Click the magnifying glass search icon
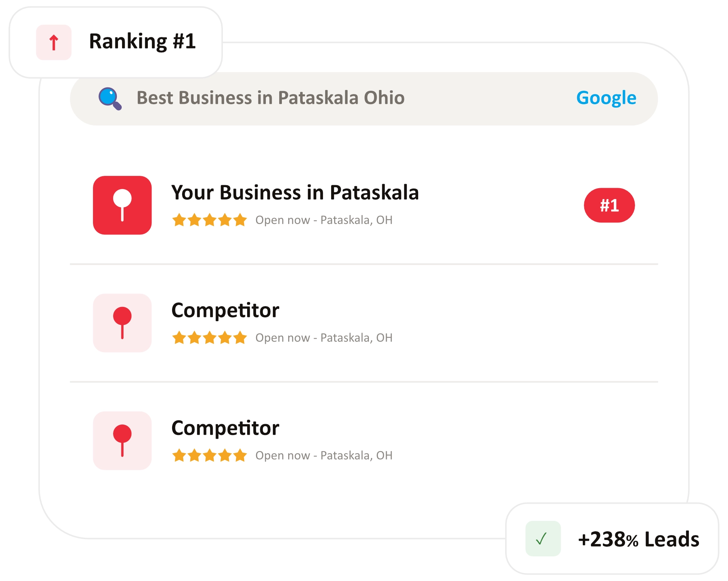 (x=110, y=99)
